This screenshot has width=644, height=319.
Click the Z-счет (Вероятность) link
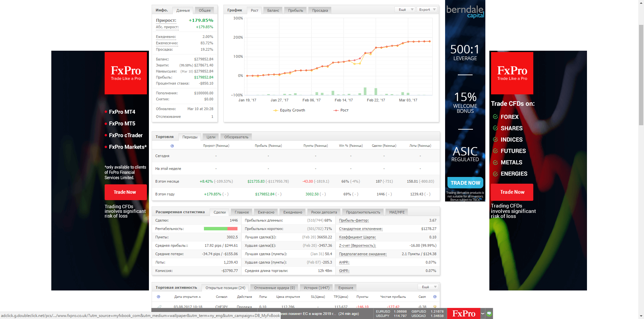click(x=358, y=245)
